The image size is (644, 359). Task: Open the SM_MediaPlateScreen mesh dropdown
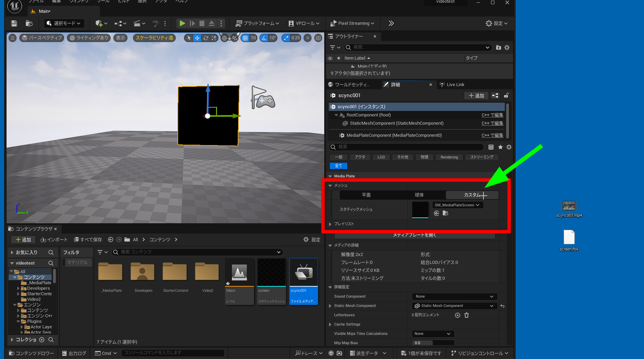point(457,205)
